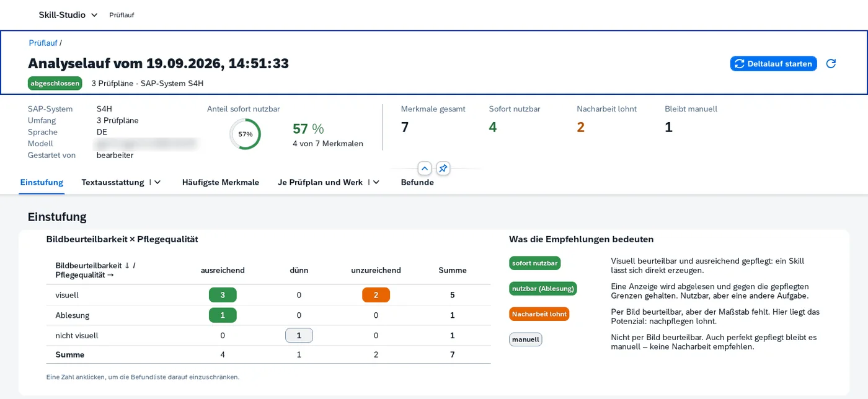Screen dimensions: 868x399
Task: Switch to the Einstufung tab
Action: pos(42,182)
